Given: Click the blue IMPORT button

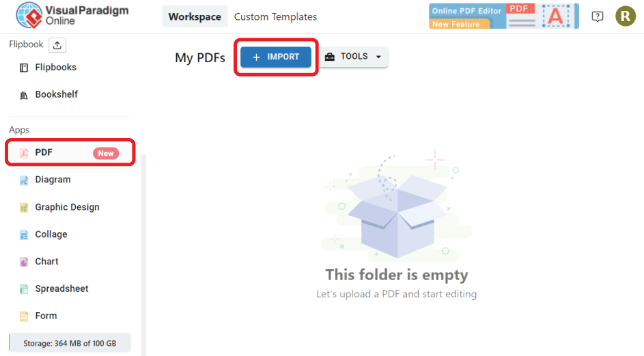Looking at the screenshot, I should pyautogui.click(x=276, y=57).
